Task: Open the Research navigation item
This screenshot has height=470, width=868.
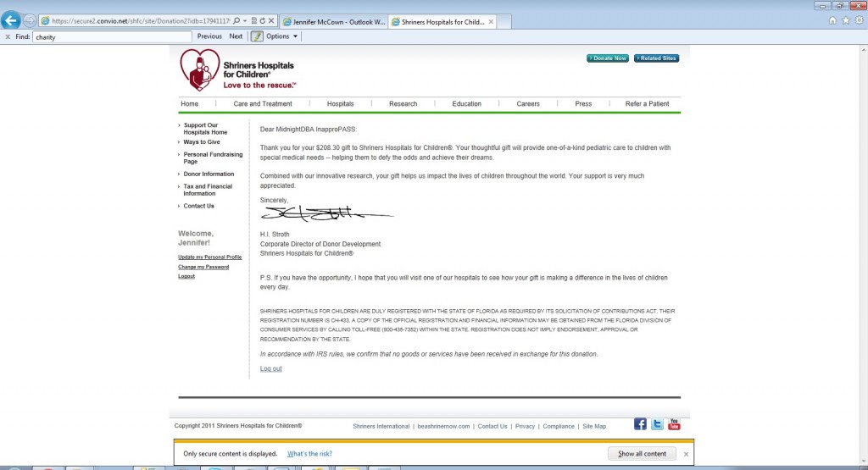Action: coord(403,104)
